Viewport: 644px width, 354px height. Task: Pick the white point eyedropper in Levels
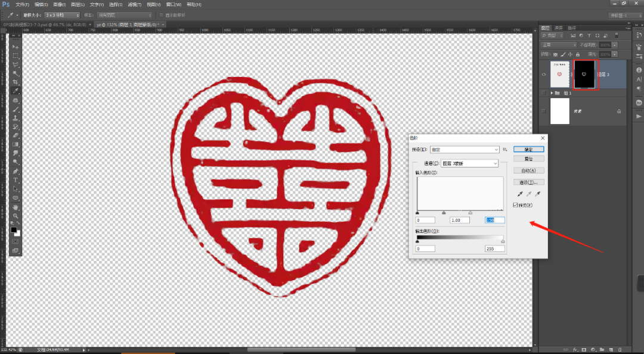click(x=538, y=194)
